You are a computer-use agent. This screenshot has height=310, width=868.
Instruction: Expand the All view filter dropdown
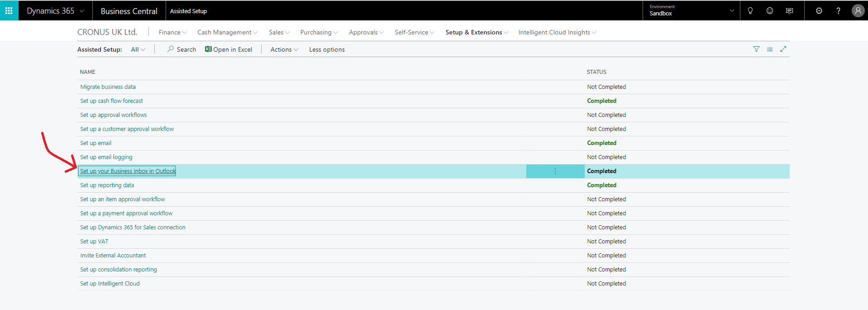138,49
